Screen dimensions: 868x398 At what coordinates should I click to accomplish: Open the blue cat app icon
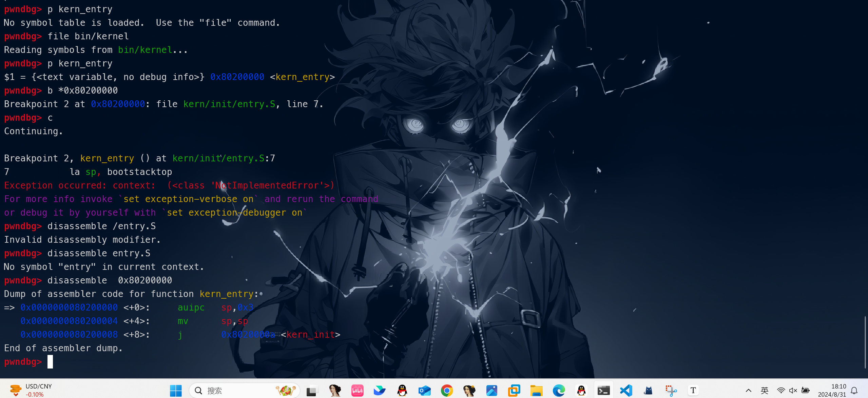pos(648,391)
